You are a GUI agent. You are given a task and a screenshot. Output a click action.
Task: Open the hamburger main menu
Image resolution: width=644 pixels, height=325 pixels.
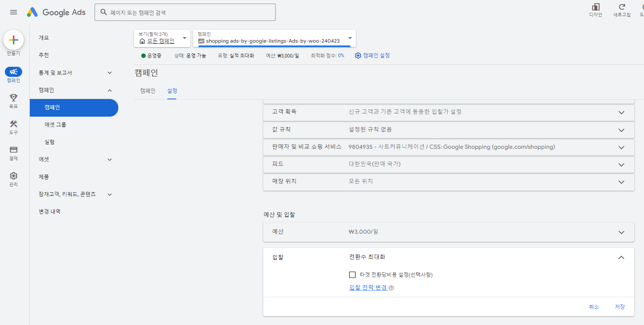[x=13, y=12]
